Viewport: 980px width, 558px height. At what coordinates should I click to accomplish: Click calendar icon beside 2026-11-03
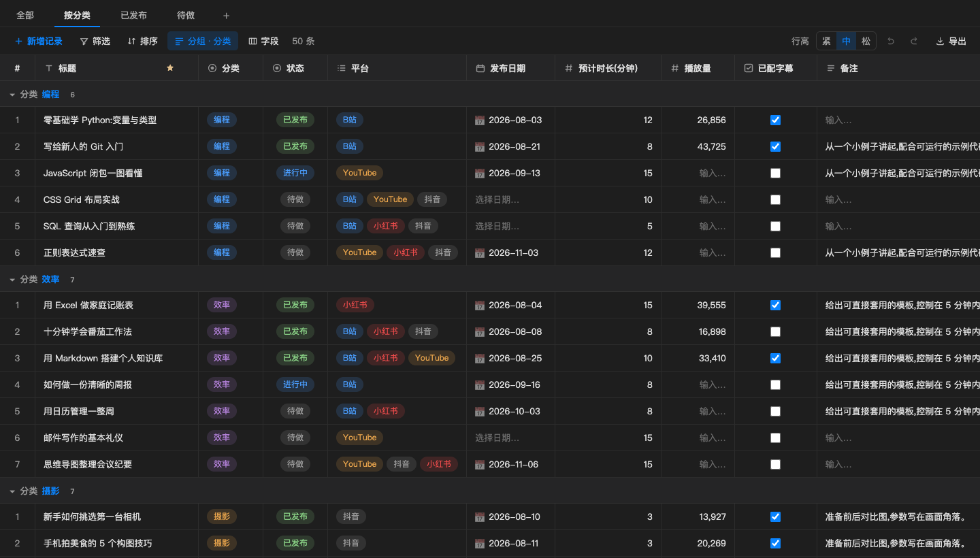pos(480,253)
